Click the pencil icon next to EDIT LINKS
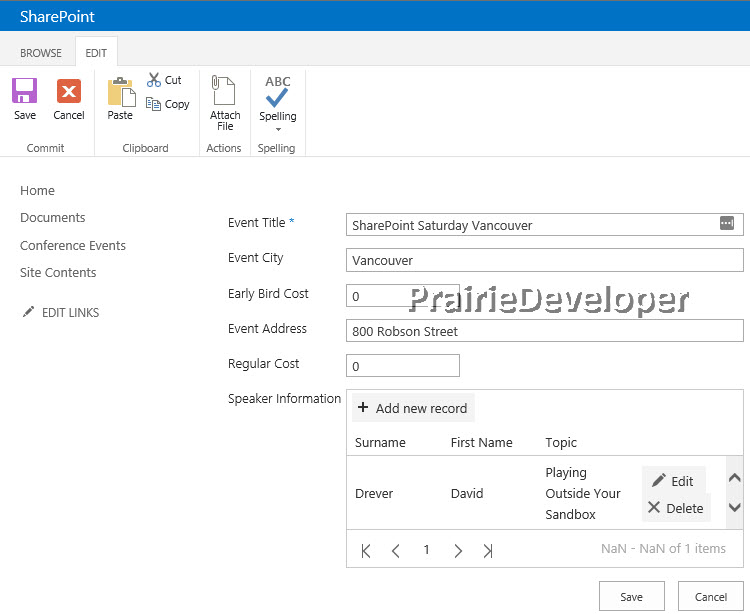Image resolution: width=750 pixels, height=614 pixels. 28,312
